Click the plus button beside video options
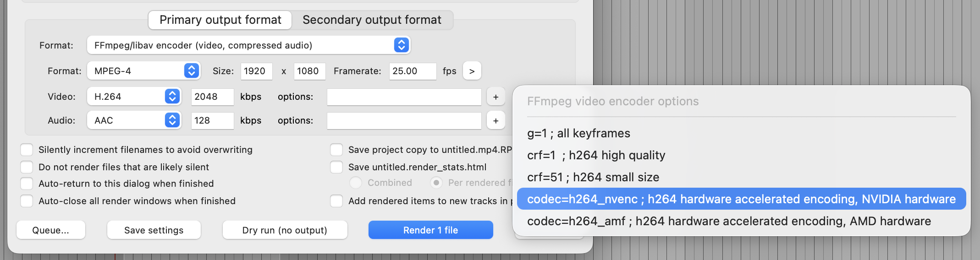The width and height of the screenshot is (980, 260). pyautogui.click(x=496, y=97)
